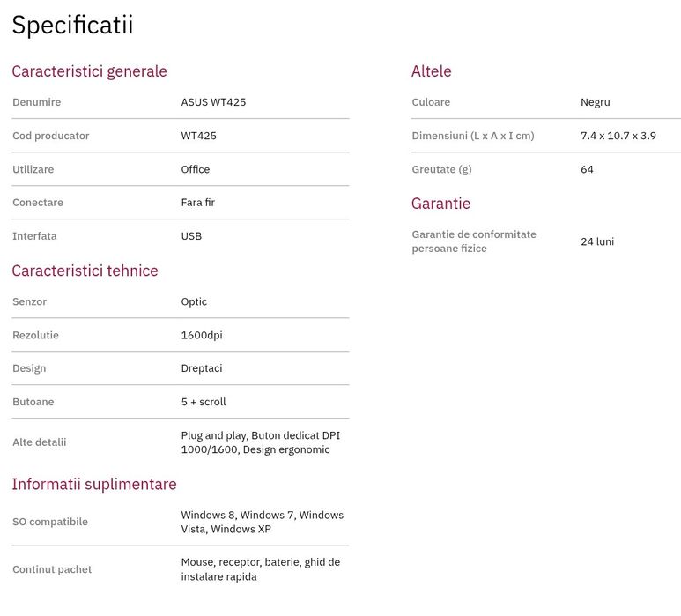Click the Altele section heading
The image size is (681, 616).
(431, 71)
